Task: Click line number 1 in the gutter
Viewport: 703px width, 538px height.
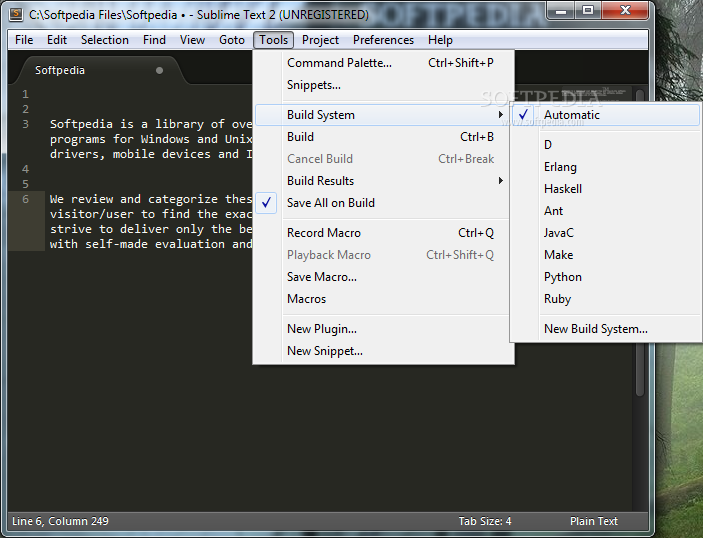Action: pos(26,94)
